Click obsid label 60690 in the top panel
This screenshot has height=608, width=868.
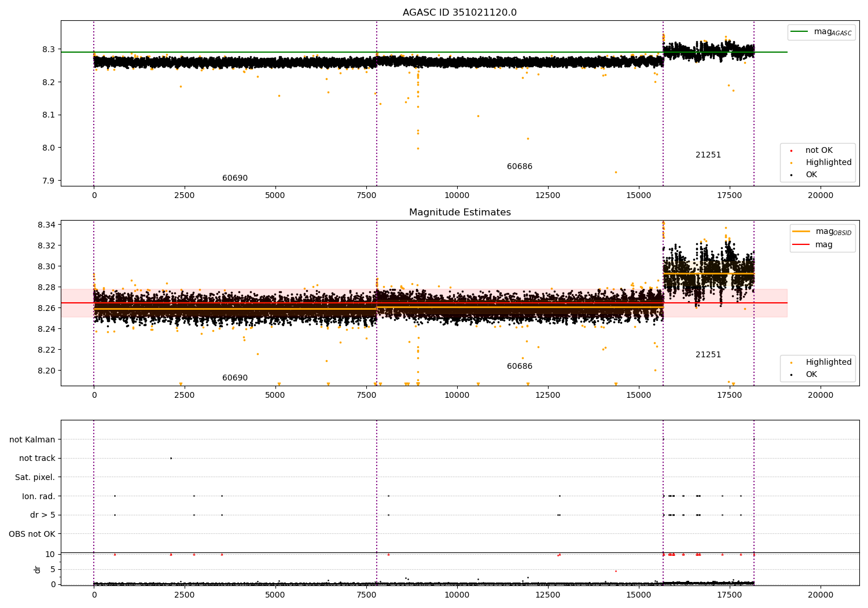click(x=235, y=178)
